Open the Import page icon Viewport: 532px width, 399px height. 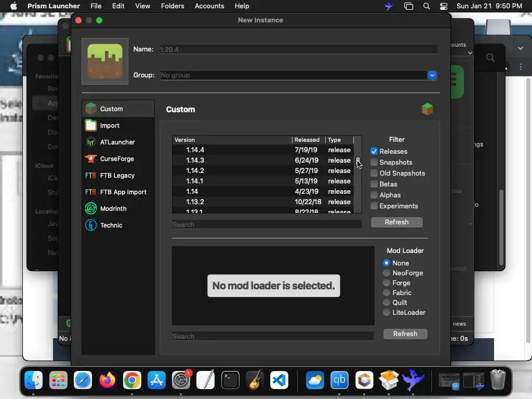point(90,125)
